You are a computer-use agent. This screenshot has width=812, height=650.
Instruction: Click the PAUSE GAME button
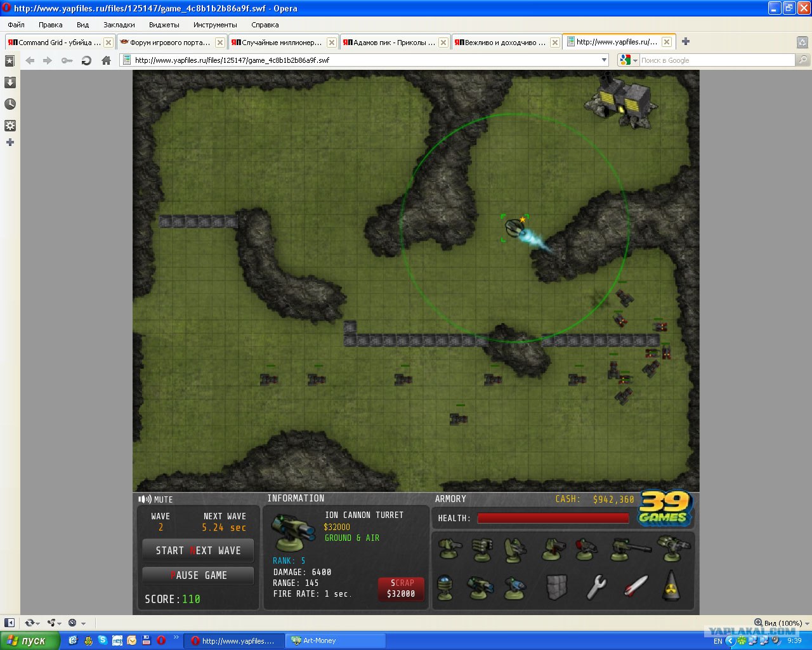[198, 575]
